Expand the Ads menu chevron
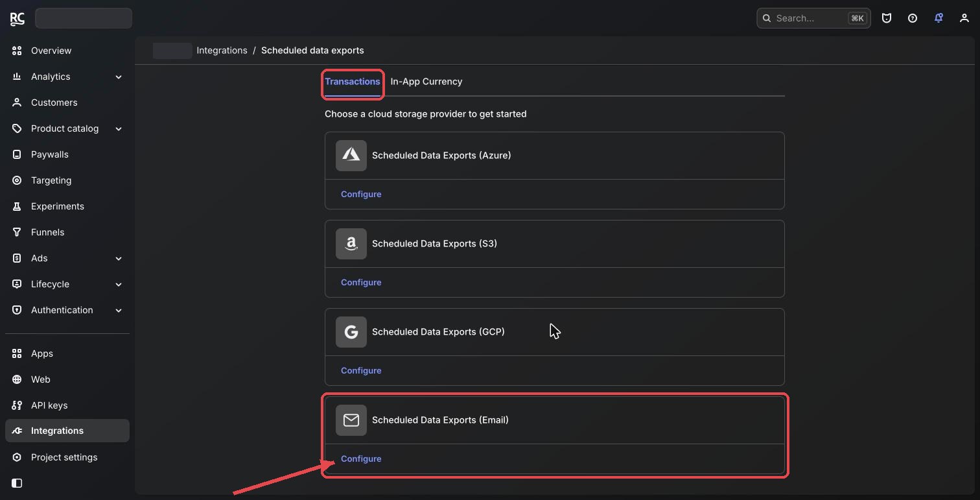Image resolution: width=980 pixels, height=500 pixels. 119,259
